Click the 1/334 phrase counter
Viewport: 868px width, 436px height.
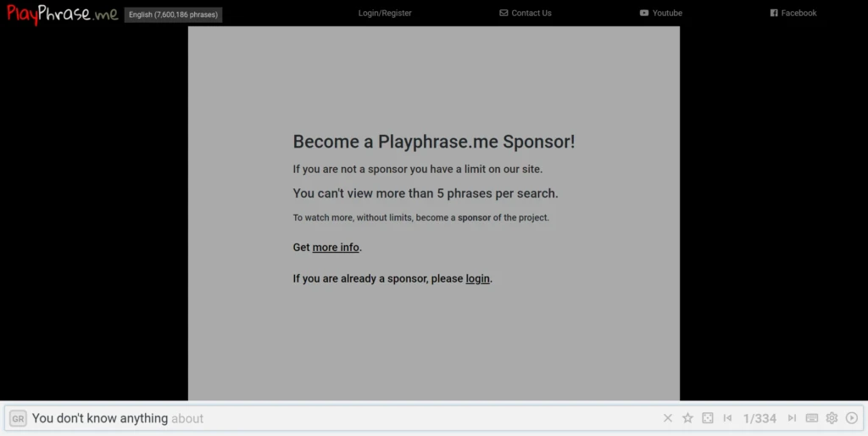coord(759,419)
